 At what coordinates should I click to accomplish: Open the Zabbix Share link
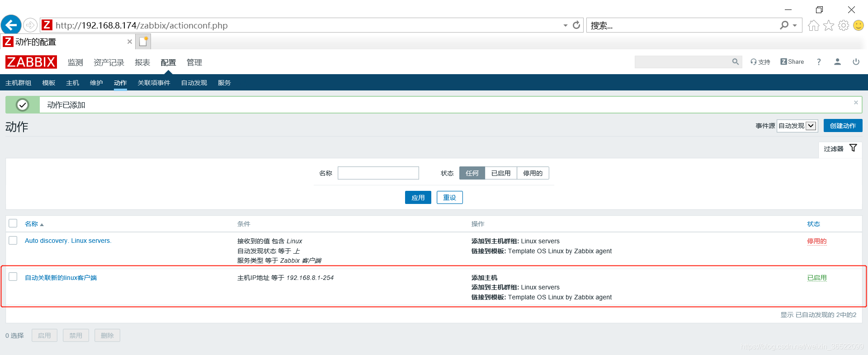point(792,62)
